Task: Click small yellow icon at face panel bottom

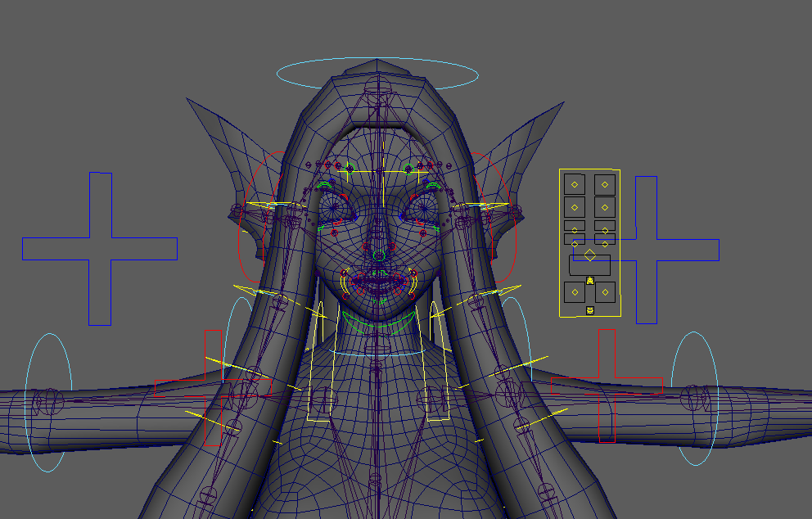Action: 590,310
